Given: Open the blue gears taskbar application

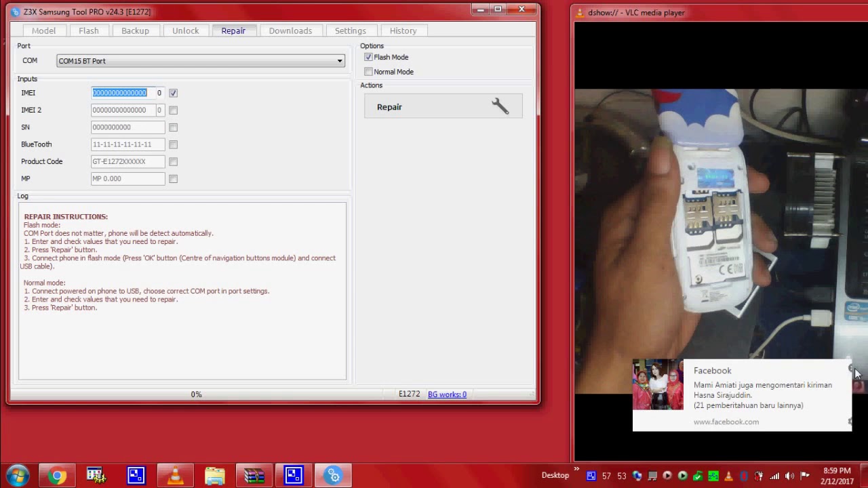Looking at the screenshot, I should pos(334,476).
